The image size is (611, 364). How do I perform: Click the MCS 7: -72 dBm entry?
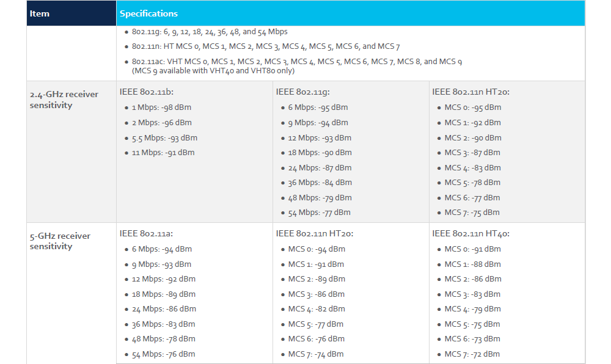(472, 354)
